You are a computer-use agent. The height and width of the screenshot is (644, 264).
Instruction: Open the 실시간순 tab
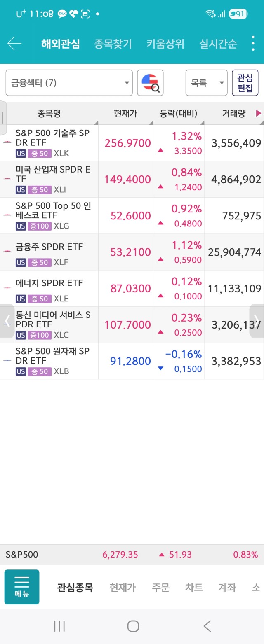tap(218, 44)
